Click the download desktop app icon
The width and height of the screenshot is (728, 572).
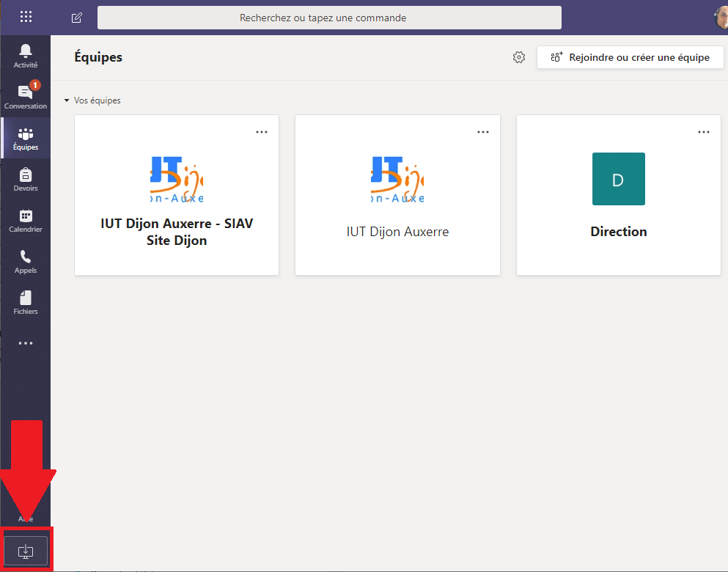click(26, 551)
